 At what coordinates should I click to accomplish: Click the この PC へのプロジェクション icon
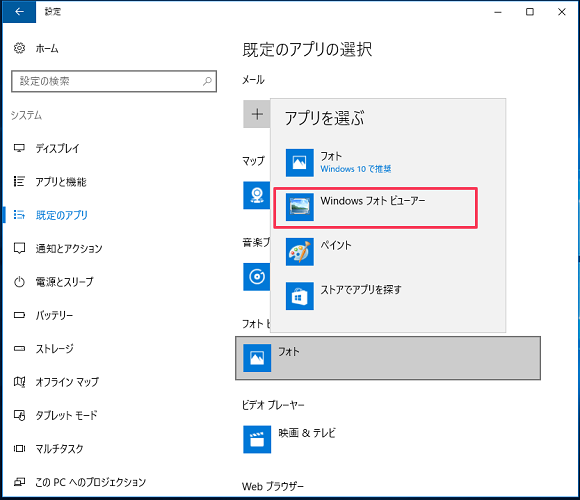[x=19, y=482]
